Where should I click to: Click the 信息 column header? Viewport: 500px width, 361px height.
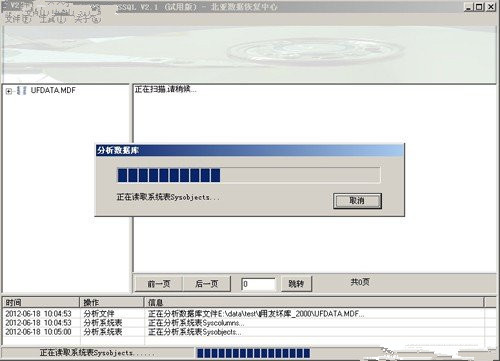314,302
